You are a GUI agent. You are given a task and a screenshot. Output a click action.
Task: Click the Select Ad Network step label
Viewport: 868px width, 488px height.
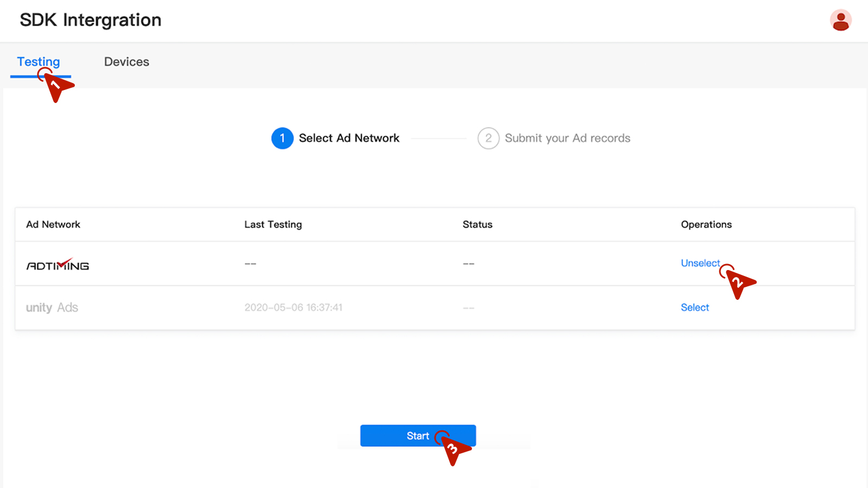(349, 138)
